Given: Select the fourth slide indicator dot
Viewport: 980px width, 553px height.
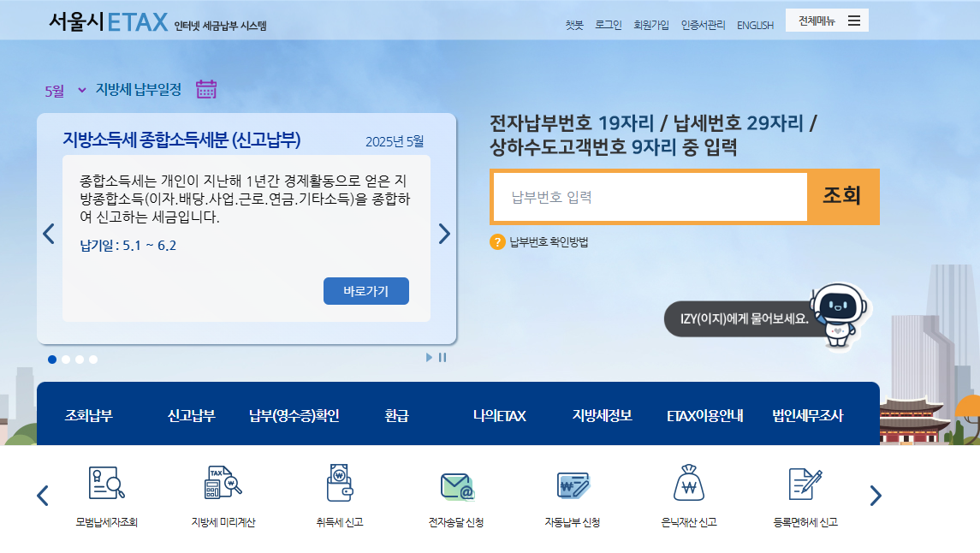Looking at the screenshot, I should pos(93,360).
